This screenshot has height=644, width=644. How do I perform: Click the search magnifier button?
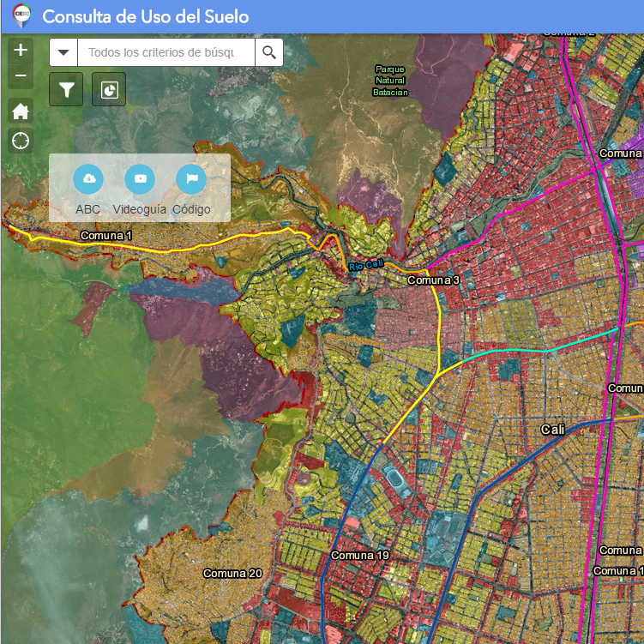point(269,52)
